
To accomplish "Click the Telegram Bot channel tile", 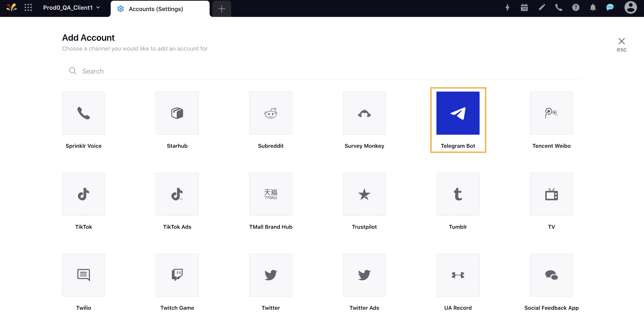I will point(458,113).
